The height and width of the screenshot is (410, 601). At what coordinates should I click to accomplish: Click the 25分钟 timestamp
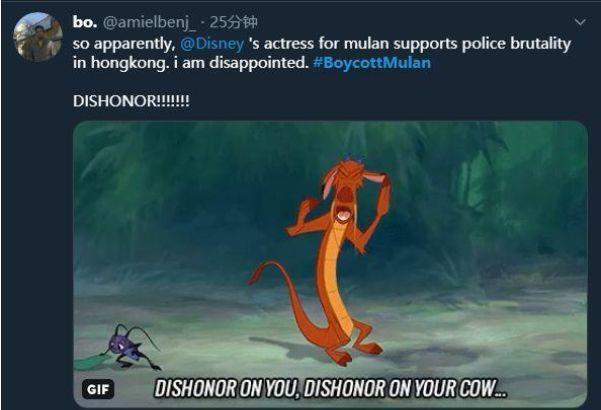coord(234,22)
